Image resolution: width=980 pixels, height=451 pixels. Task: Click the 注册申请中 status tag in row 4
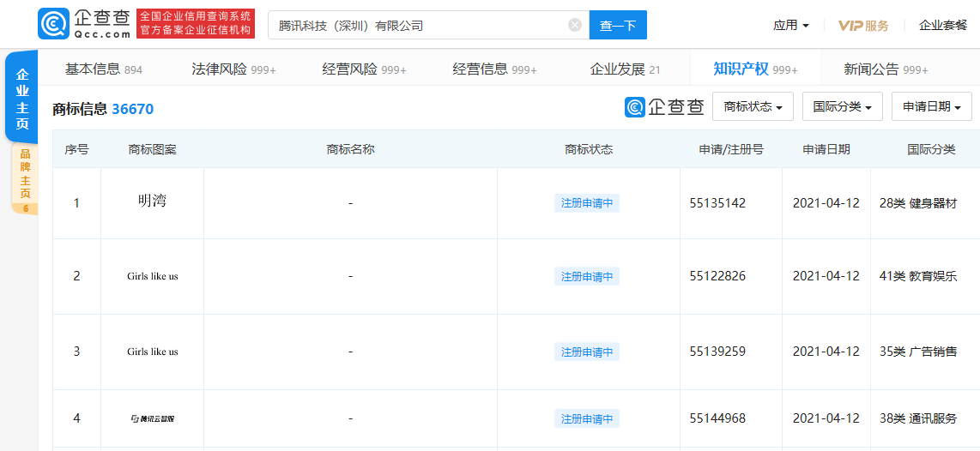click(x=587, y=418)
